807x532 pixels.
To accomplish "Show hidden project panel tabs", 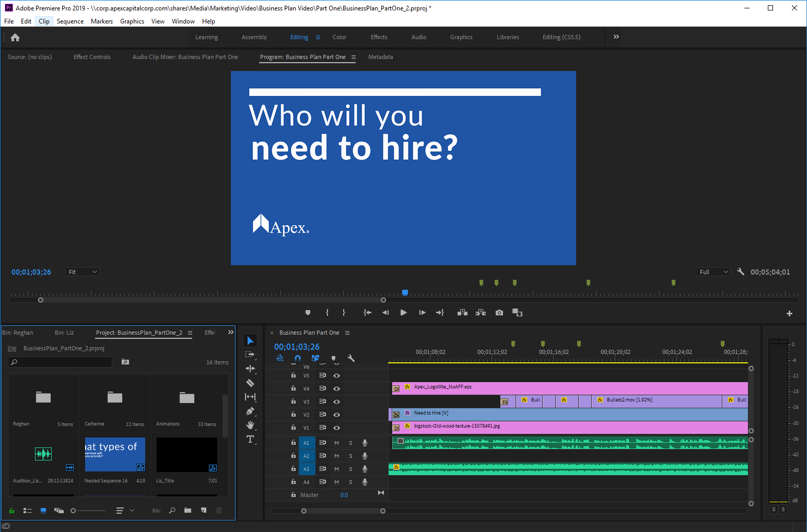I will tap(231, 332).
